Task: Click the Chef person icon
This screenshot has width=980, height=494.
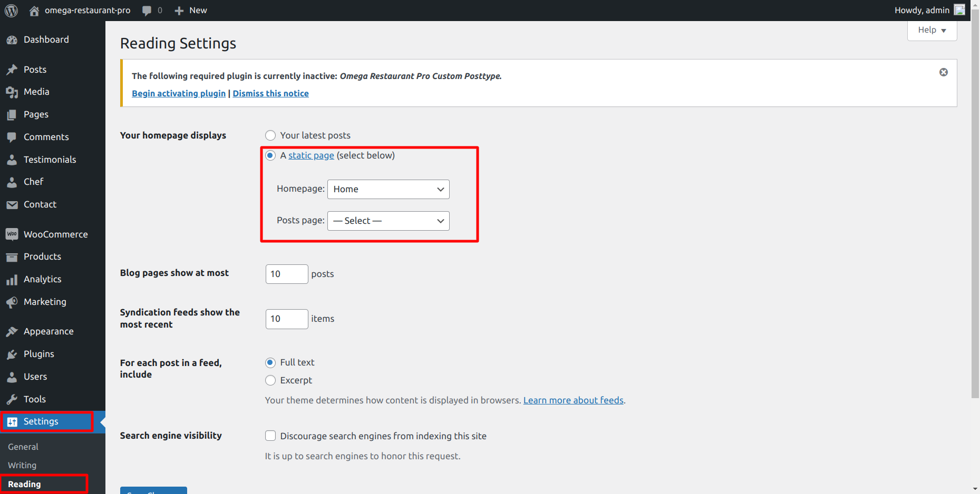Action: 12,182
